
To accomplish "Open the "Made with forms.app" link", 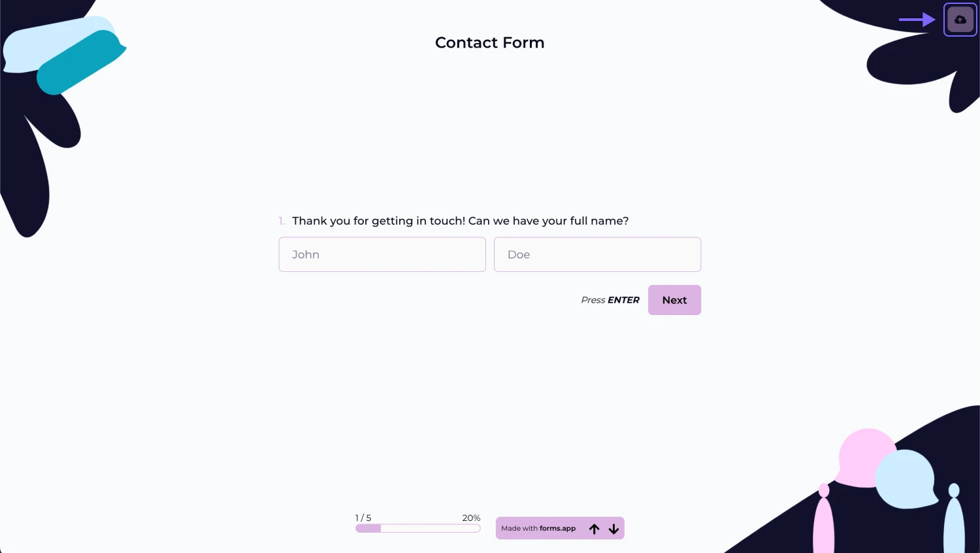I will [x=538, y=528].
